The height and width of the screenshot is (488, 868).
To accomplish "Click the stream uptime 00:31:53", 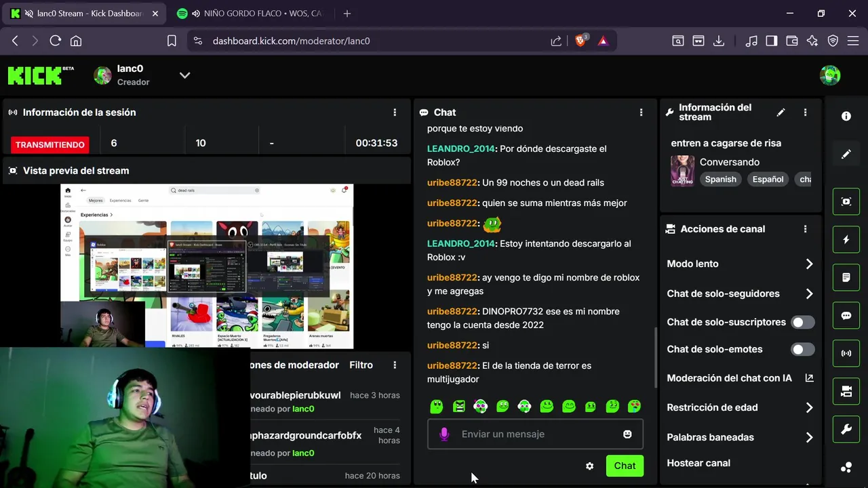I will (x=376, y=143).
